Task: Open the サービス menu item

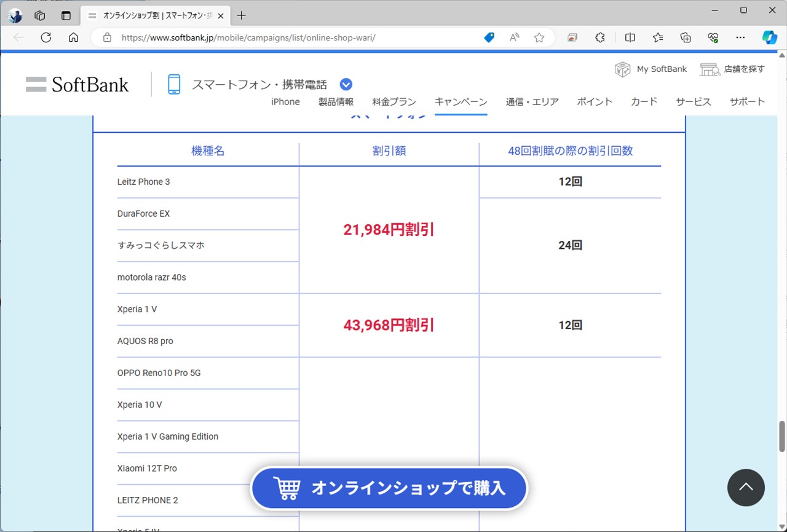Action: tap(694, 102)
